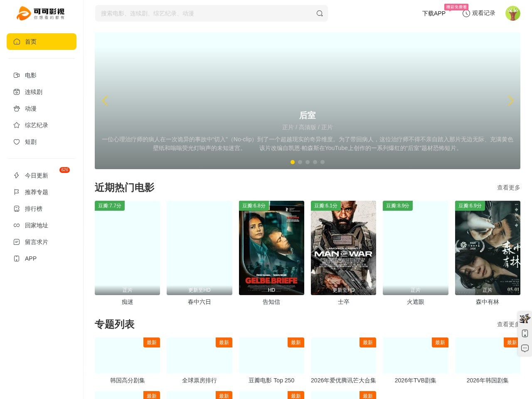Select the fourth carousel dot indicator
This screenshot has width=532, height=399.
[x=315, y=162]
